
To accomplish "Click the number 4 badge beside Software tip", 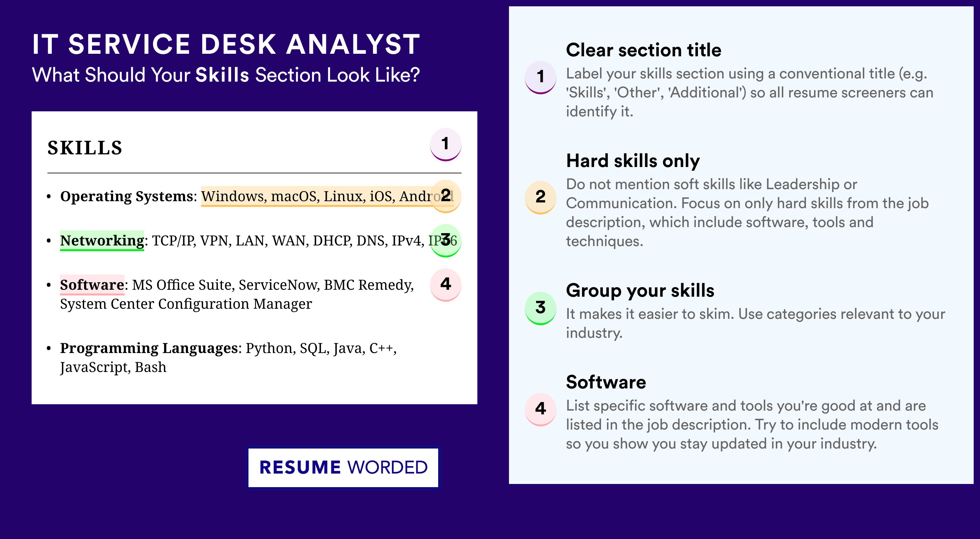I will (541, 410).
